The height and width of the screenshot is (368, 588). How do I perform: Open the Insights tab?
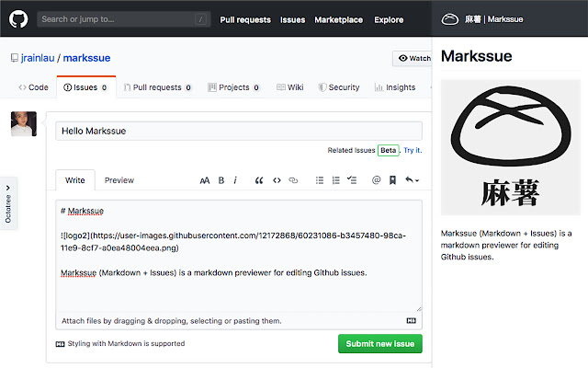395,87
